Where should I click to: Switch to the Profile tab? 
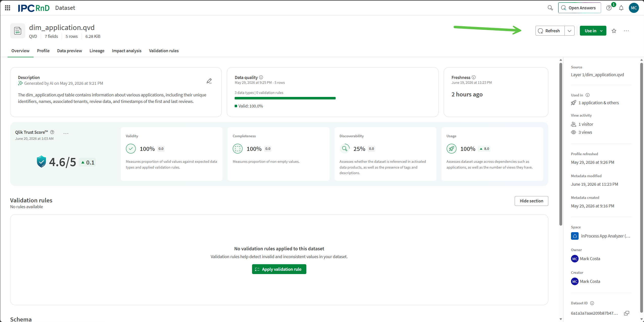(43, 51)
